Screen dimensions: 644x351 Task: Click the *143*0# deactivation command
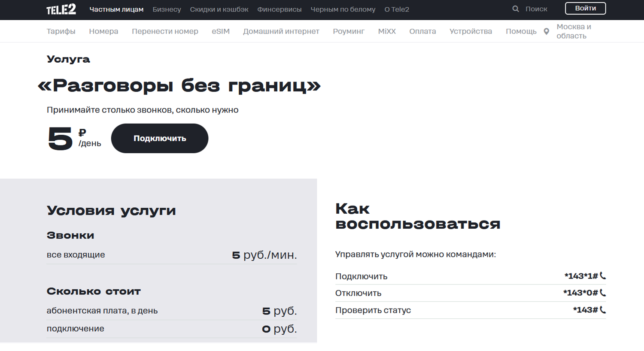click(580, 293)
